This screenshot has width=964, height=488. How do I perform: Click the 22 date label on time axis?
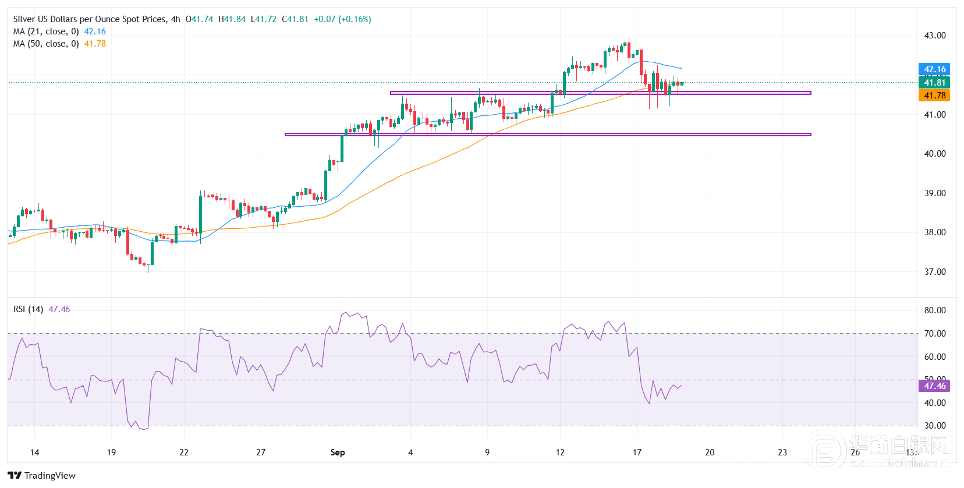183,452
